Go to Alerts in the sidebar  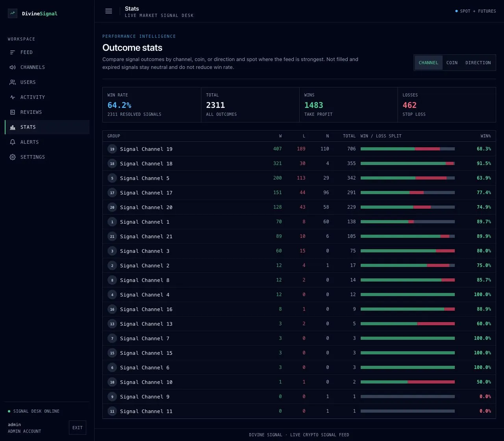pos(47,142)
